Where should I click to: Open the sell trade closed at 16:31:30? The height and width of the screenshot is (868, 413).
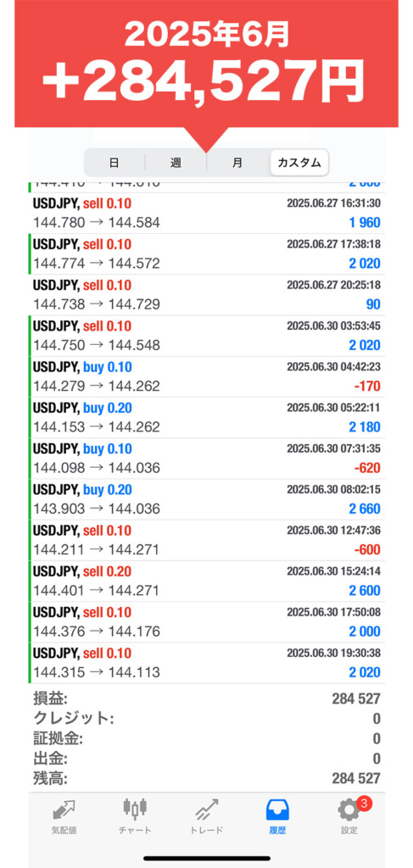[x=206, y=213]
